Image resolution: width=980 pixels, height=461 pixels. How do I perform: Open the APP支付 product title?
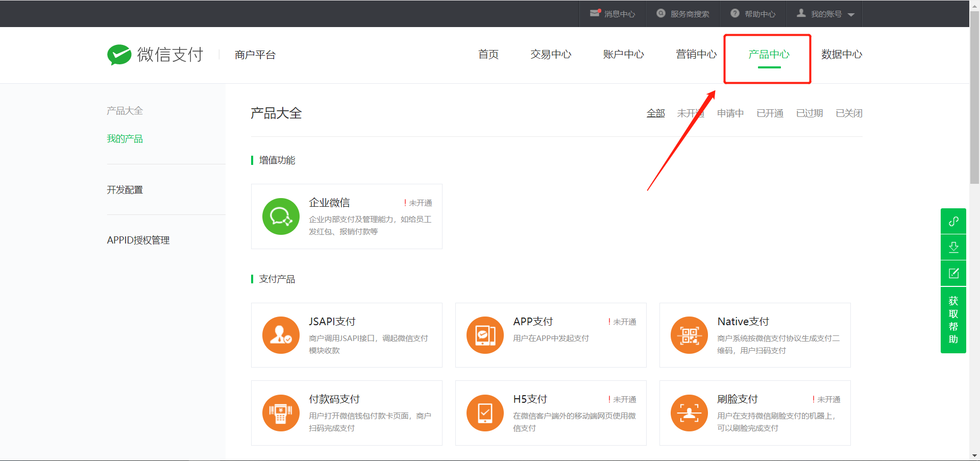coord(533,322)
